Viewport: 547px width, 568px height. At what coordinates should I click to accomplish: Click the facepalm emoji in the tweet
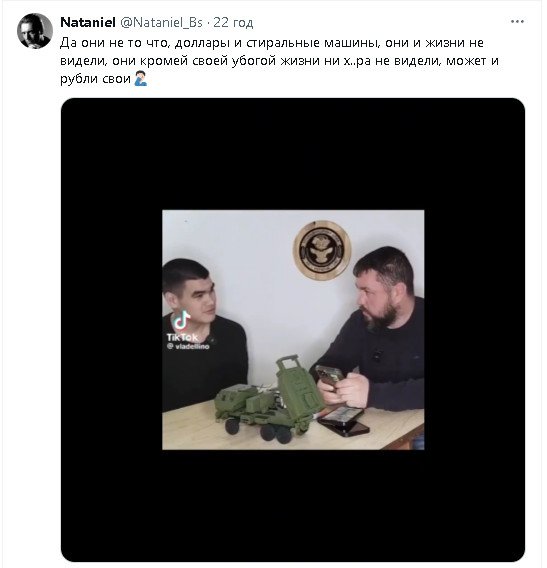pyautogui.click(x=141, y=78)
